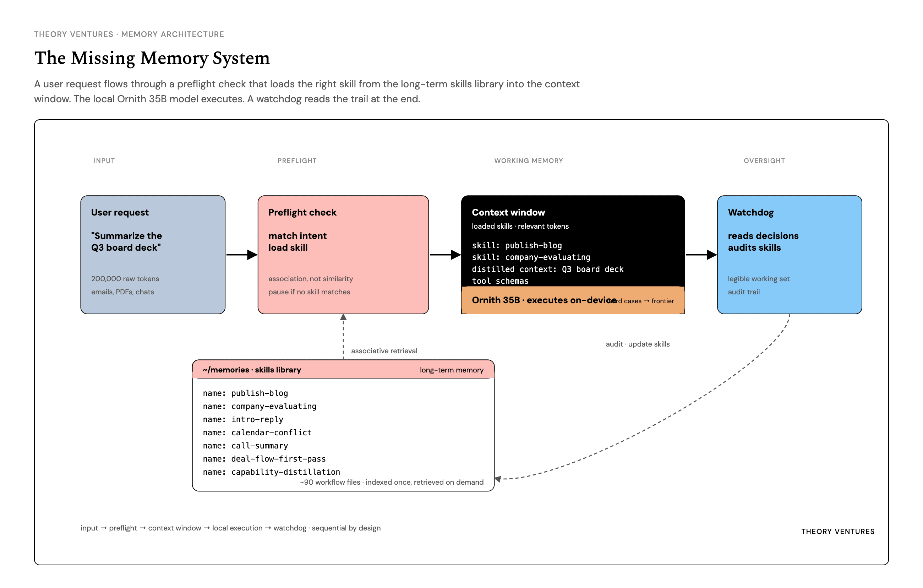Click the '200,000 raw tokens' note
Image resolution: width=923 pixels, height=588 pixels.
[125, 279]
